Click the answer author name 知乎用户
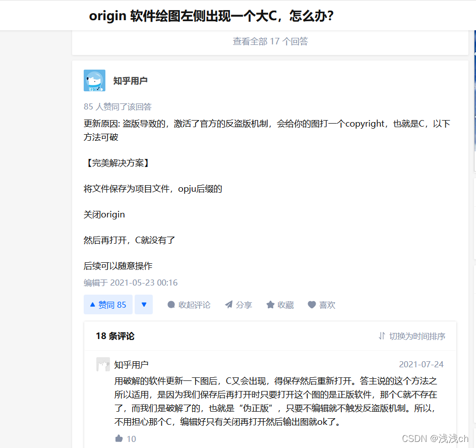This screenshot has height=448, width=476. pyautogui.click(x=130, y=81)
